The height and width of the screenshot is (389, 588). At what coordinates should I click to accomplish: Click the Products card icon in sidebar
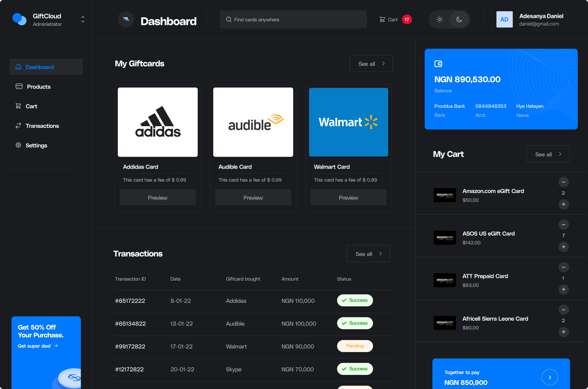coord(19,86)
